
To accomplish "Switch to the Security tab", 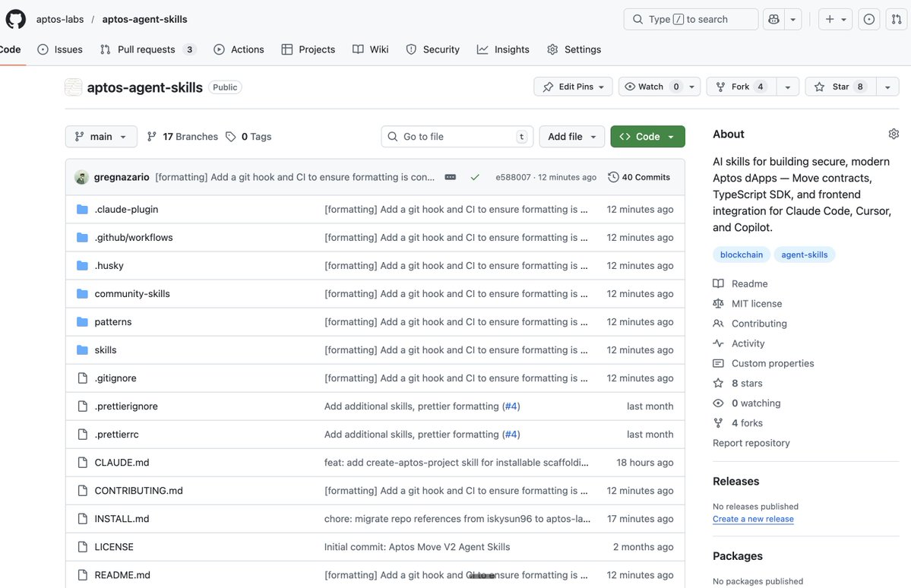I will (x=433, y=49).
